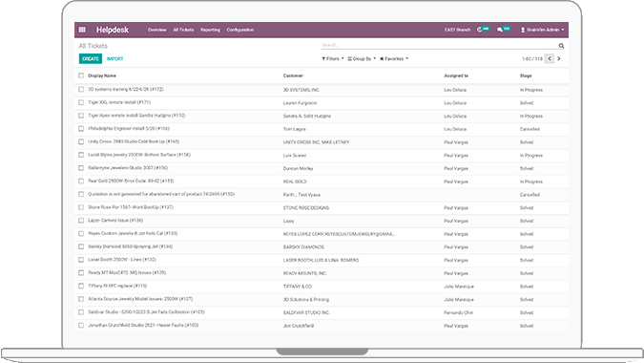Click customer 3D SYSTEMS, INC
Screen dimensions: 644x363
[301, 90]
